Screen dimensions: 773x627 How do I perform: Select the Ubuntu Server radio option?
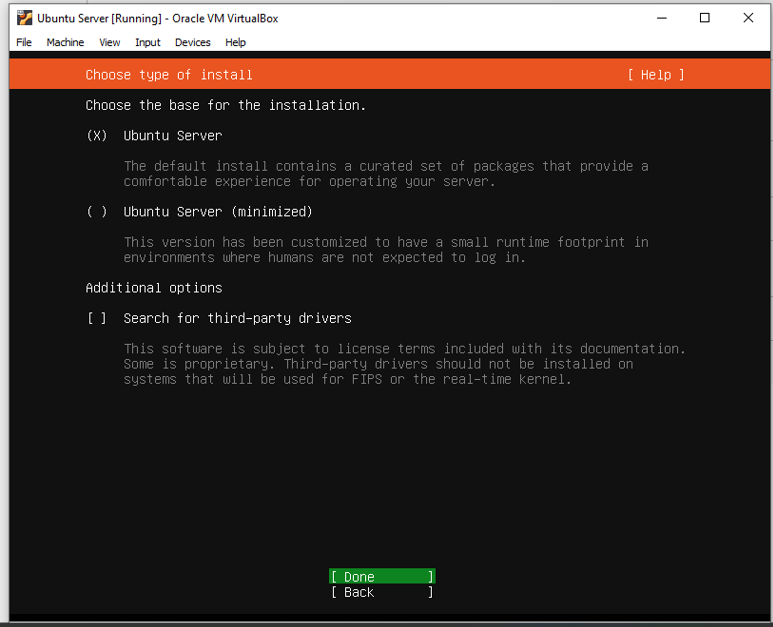pos(97,136)
